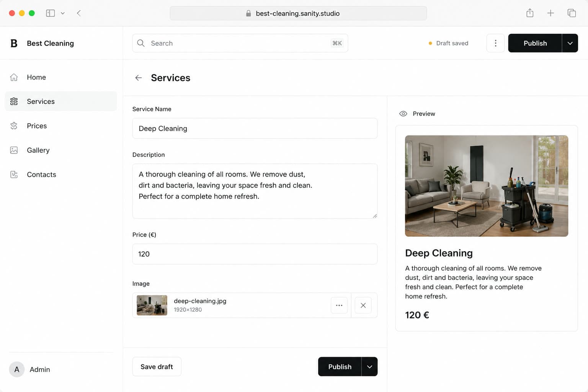Click the Service Name input field

pyautogui.click(x=255, y=128)
